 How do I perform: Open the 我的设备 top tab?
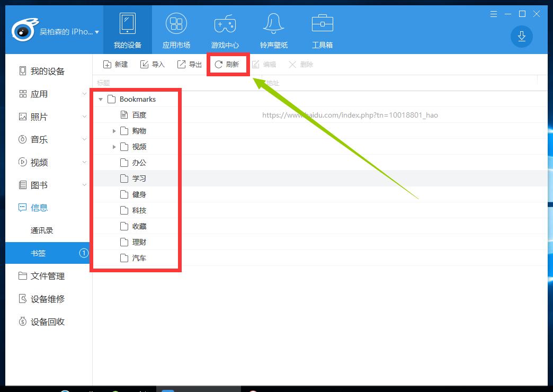[x=127, y=30]
